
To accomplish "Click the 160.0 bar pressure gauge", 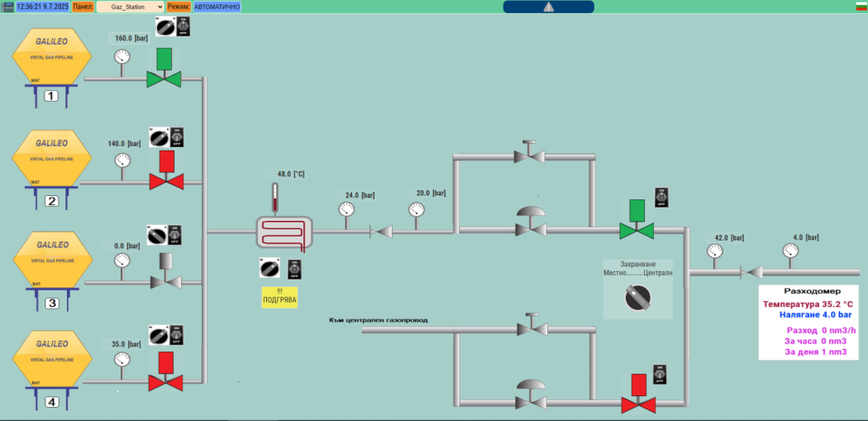I will coord(122,56).
